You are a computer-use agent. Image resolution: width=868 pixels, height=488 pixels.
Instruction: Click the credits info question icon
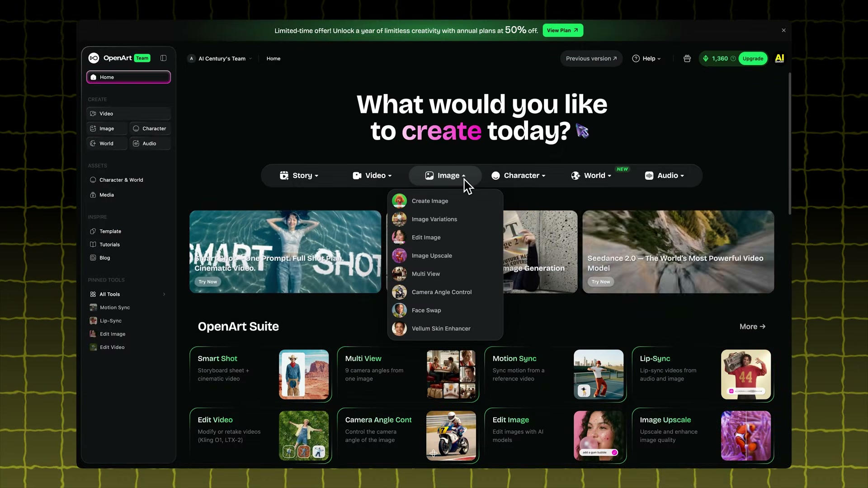(x=733, y=58)
